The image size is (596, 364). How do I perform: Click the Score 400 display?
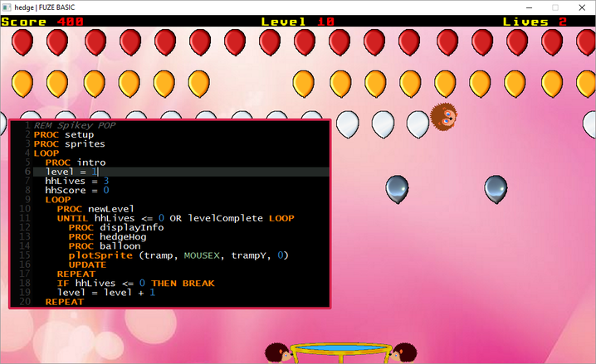(42, 22)
